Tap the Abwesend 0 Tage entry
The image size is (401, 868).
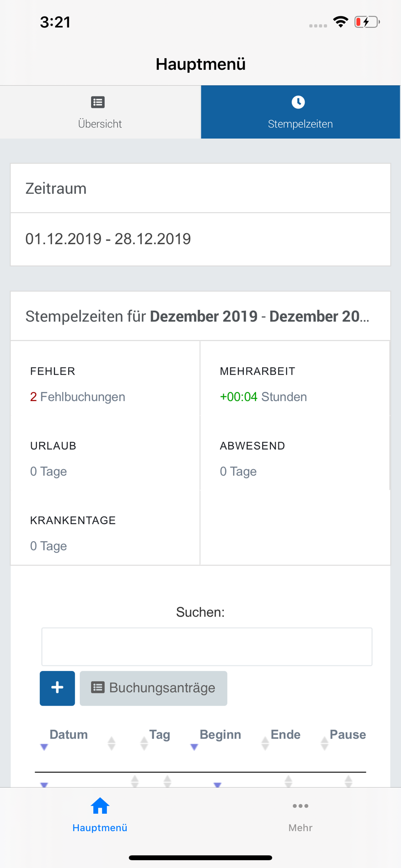[x=238, y=471]
